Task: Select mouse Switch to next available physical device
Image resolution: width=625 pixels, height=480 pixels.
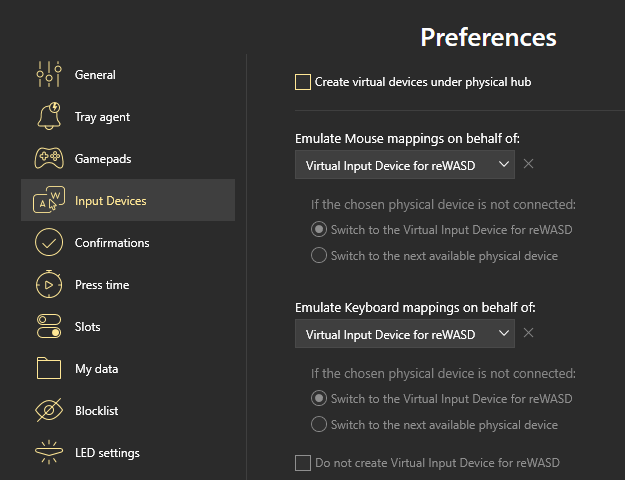Action: [319, 255]
